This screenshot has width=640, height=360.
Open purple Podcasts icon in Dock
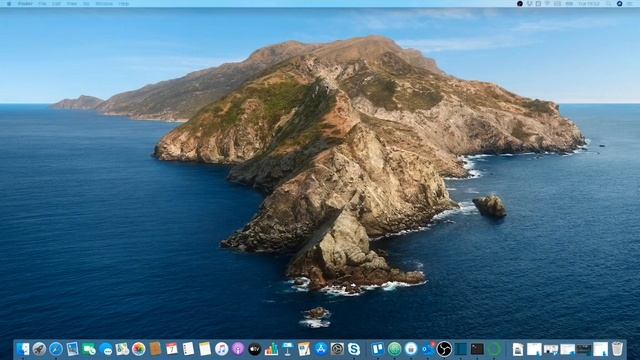(x=238, y=349)
